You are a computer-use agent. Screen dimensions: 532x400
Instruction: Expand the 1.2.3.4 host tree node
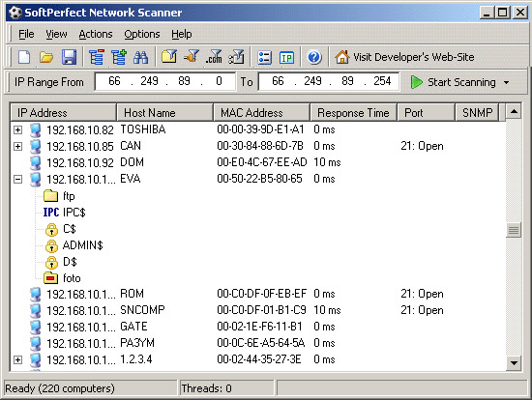pyautogui.click(x=18, y=359)
